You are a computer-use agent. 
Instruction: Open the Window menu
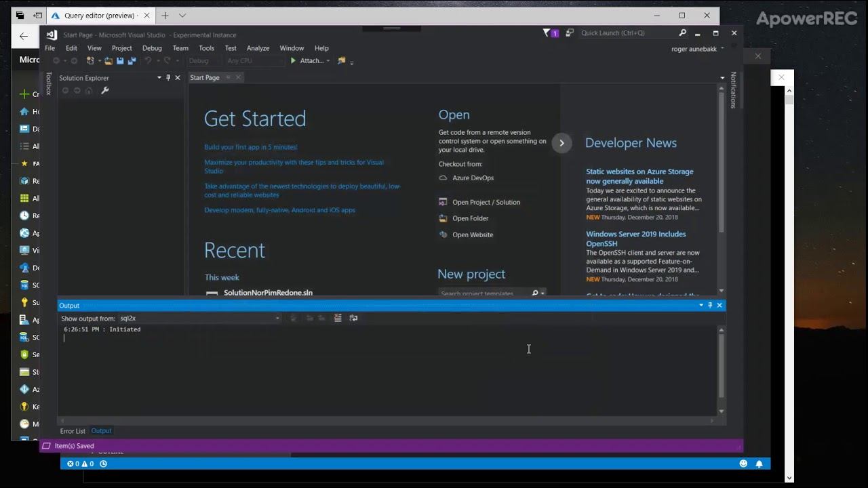pos(292,48)
